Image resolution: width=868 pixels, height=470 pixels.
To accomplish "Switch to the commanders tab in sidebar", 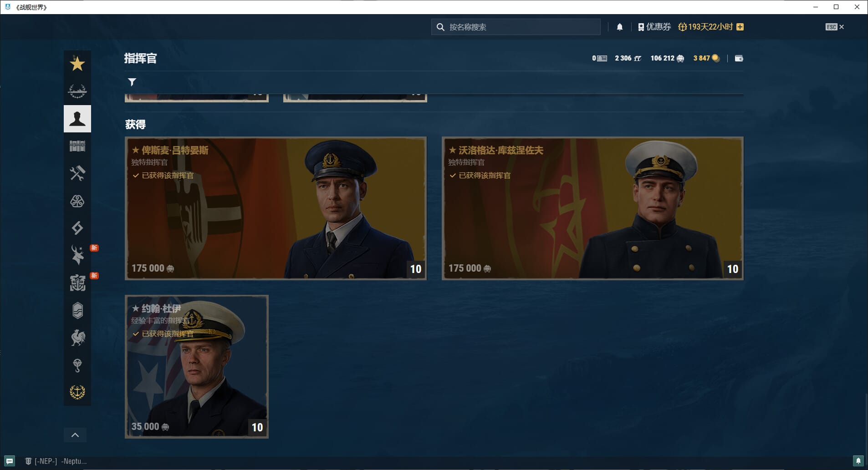I will point(77,119).
